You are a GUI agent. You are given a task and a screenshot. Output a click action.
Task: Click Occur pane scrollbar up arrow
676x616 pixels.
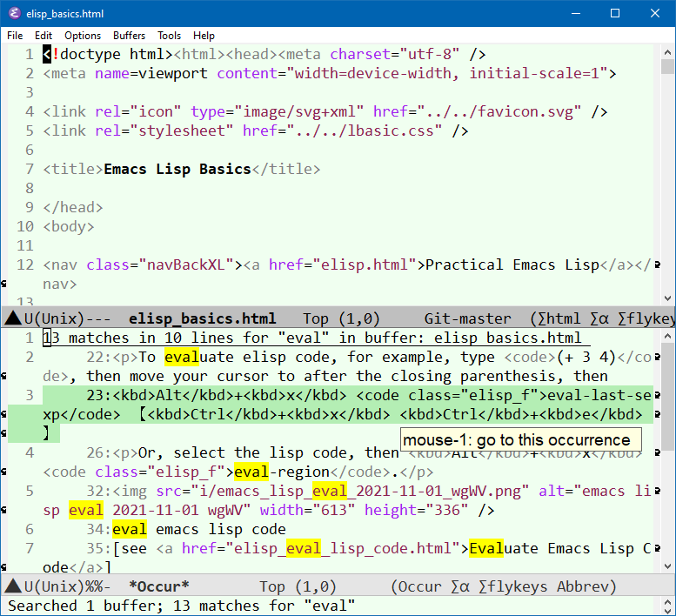click(x=668, y=336)
